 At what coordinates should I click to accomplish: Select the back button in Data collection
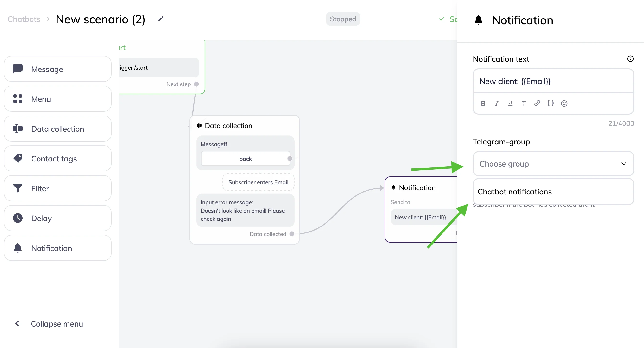coord(246,159)
